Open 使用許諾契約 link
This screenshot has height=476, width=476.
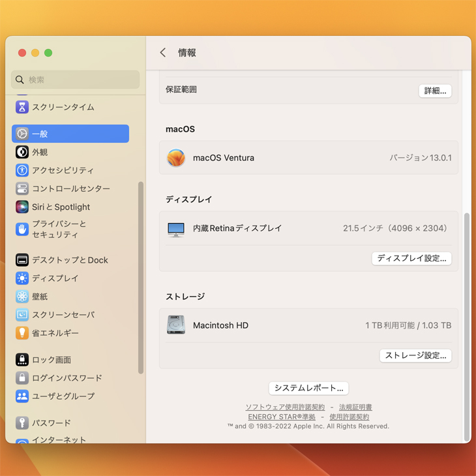coord(350,417)
